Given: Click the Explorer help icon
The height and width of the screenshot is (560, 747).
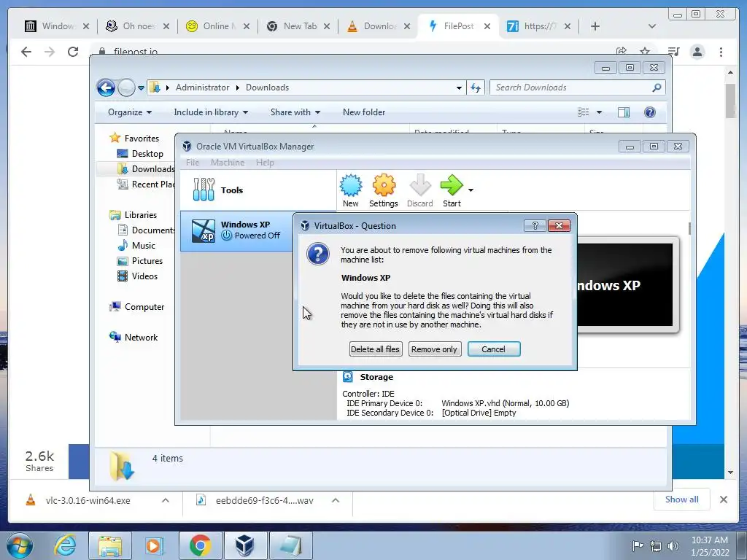Looking at the screenshot, I should tap(650, 112).
